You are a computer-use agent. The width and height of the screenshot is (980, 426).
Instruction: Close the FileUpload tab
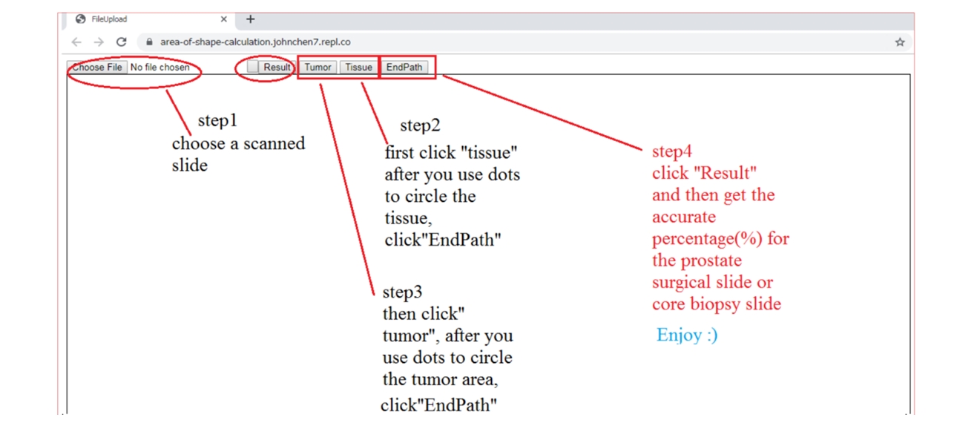pos(223,19)
